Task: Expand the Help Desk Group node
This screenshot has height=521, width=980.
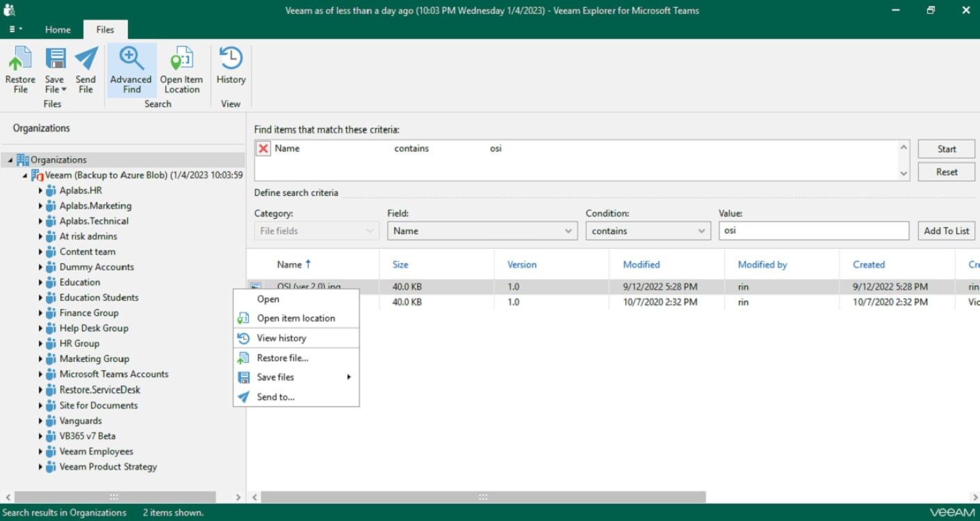Action: (x=41, y=328)
